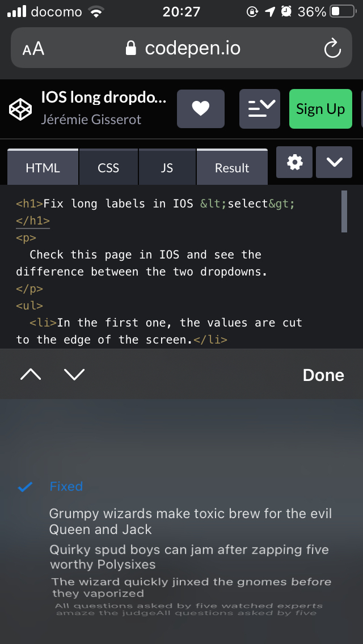Tap Done to dismiss the picker
The width and height of the screenshot is (363, 644).
click(323, 375)
